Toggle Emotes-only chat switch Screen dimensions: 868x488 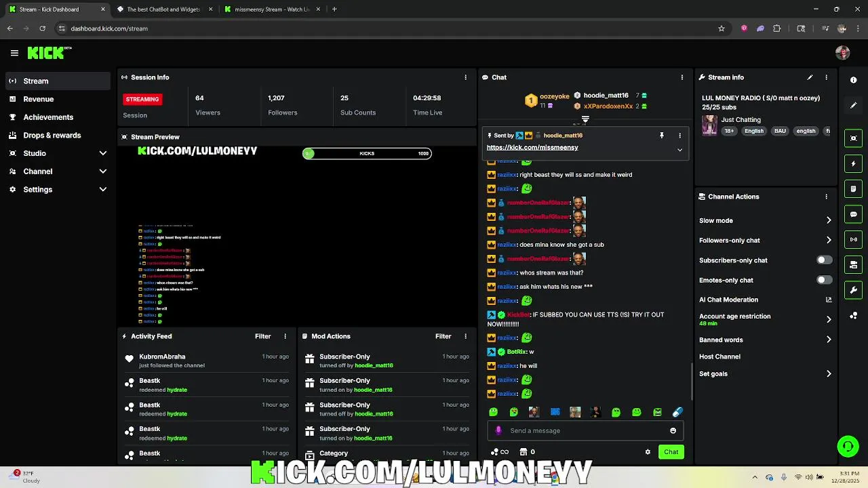824,280
